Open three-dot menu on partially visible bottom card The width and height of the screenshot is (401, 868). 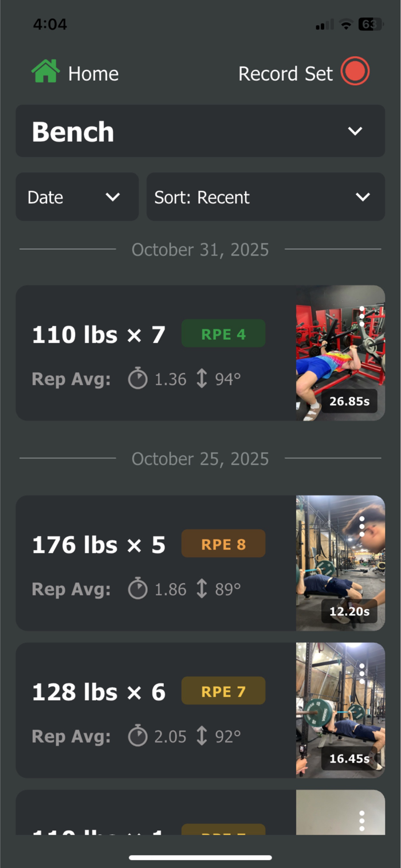[x=362, y=820]
